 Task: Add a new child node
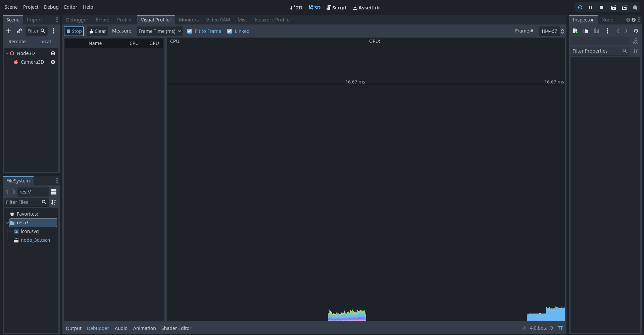9,31
